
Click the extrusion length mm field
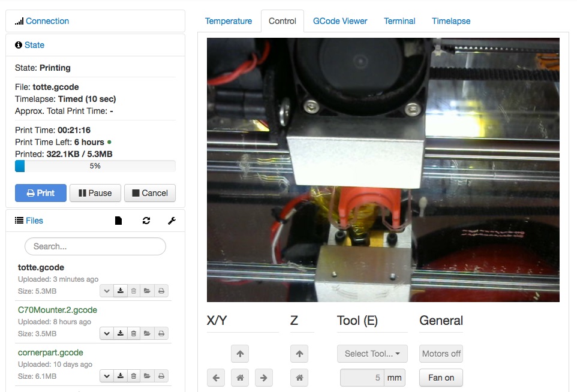[362, 378]
